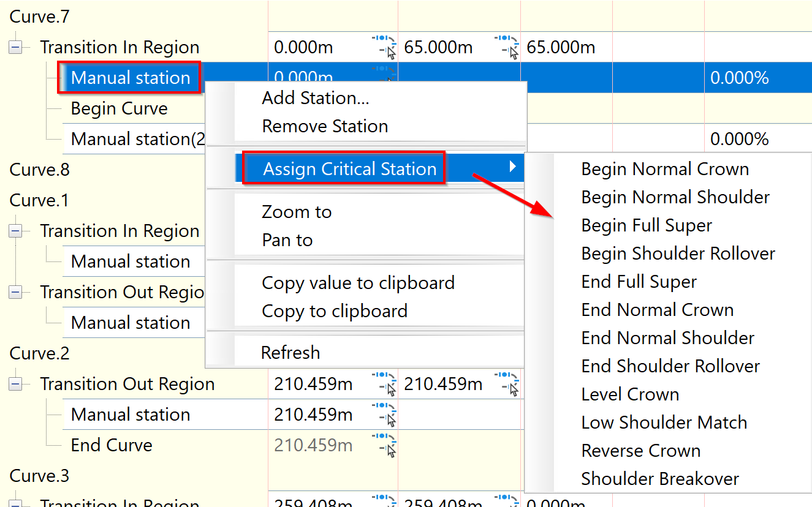This screenshot has width=812, height=507.
Task: Select Remove Station
Action: click(x=325, y=126)
